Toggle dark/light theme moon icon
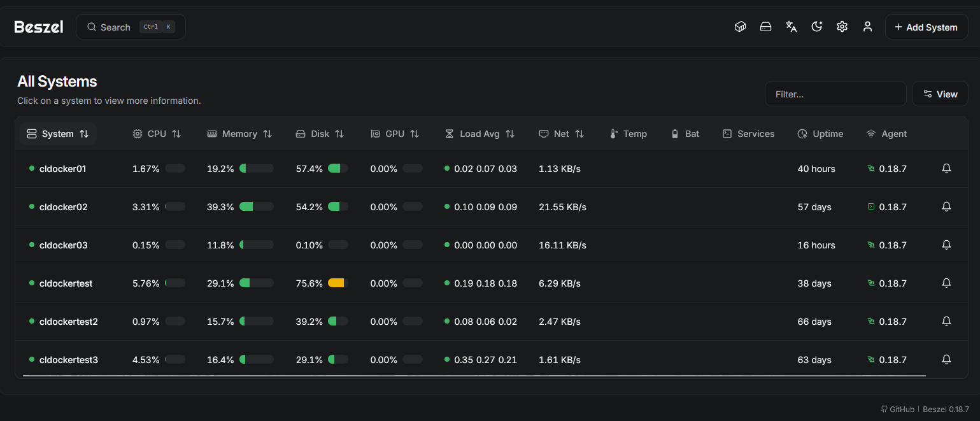 [x=816, y=27]
